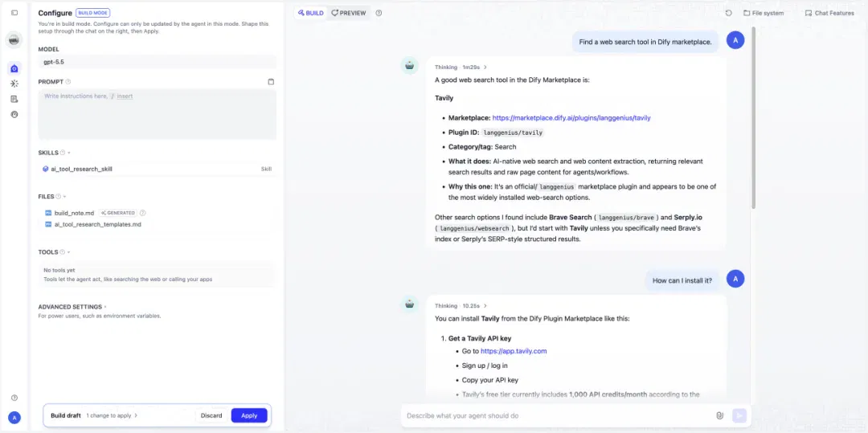Image resolution: width=868 pixels, height=433 pixels.
Task: Click the Discard button
Action: pos(211,415)
